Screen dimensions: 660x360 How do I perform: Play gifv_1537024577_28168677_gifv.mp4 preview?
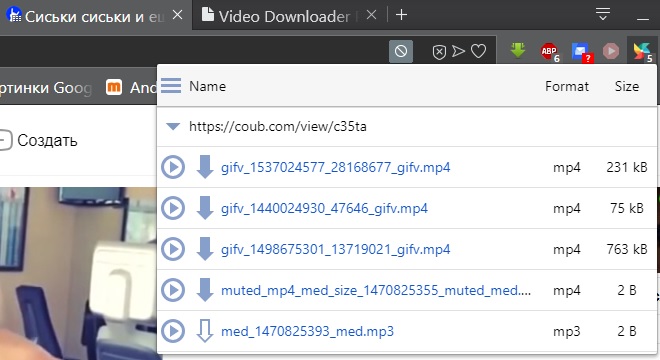[x=173, y=167]
